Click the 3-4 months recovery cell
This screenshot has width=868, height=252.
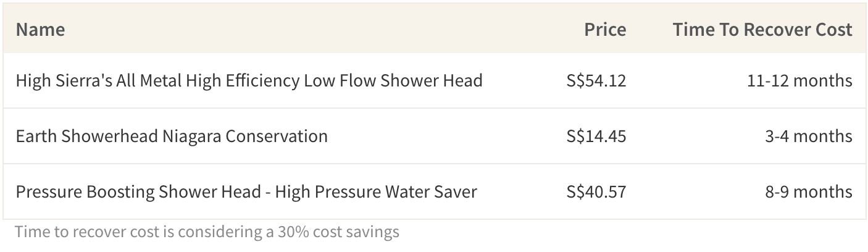click(x=809, y=136)
